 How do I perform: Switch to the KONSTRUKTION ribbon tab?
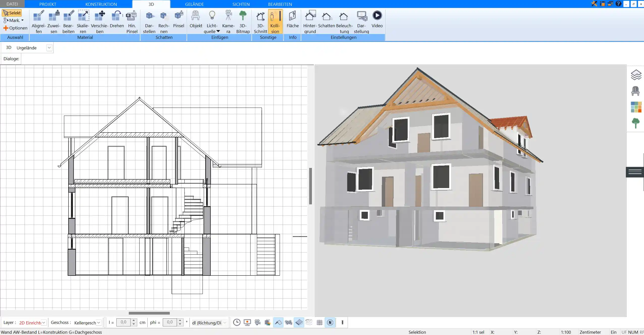pos(101,4)
